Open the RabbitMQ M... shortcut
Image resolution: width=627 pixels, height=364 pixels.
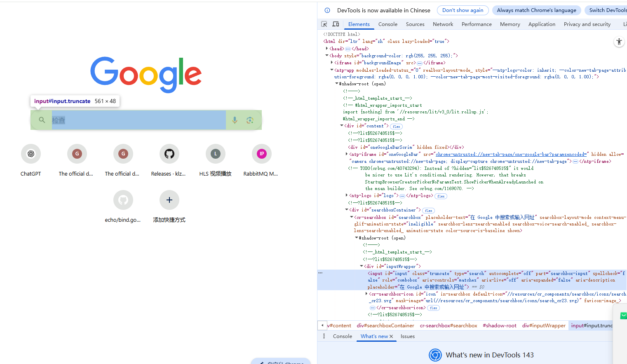[x=261, y=161]
